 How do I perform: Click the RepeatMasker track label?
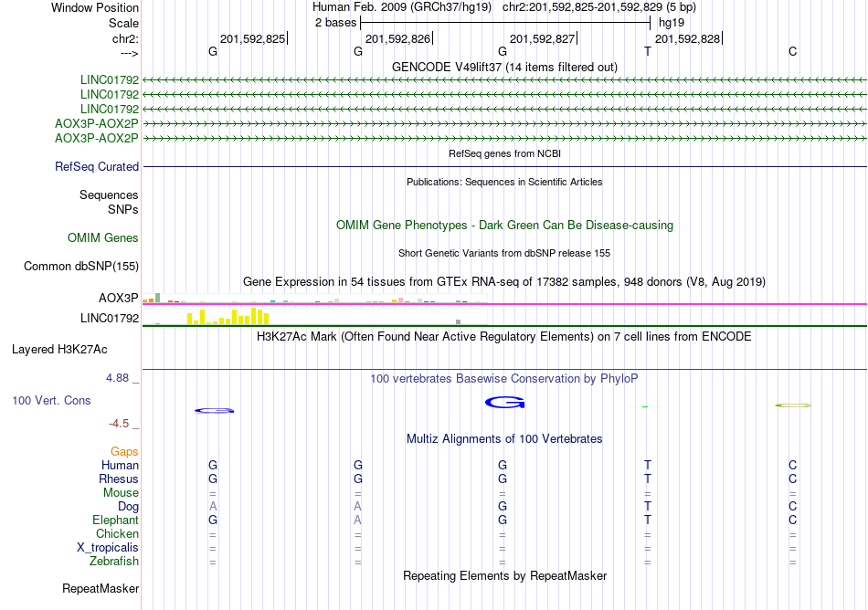click(101, 588)
